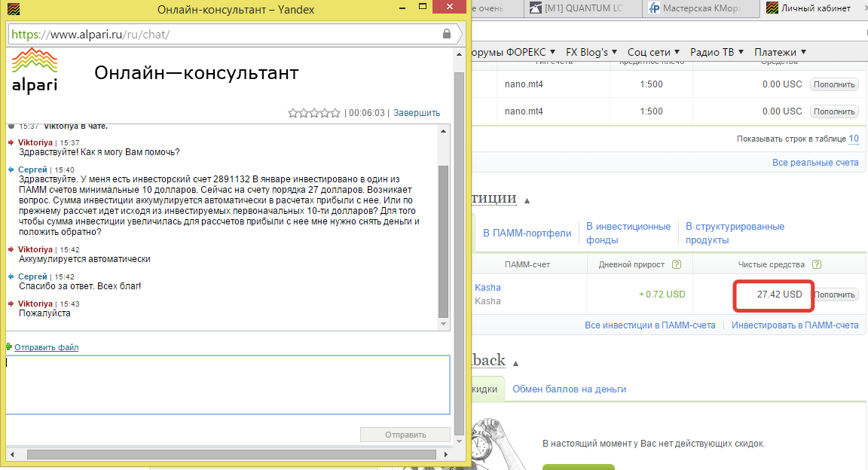Switch to the В структурированные продукты tab

pyautogui.click(x=735, y=233)
